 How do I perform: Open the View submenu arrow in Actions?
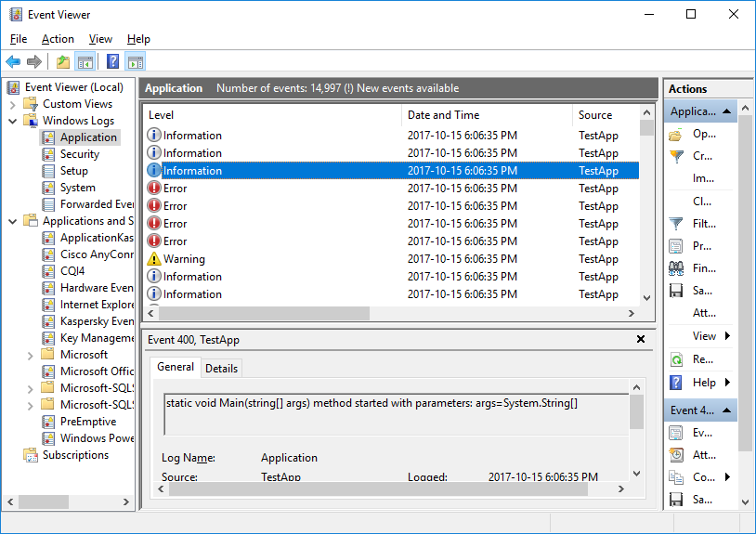tap(727, 336)
